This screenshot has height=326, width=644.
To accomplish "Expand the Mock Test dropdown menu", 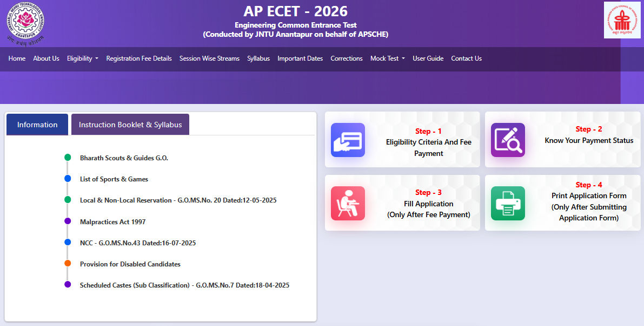I will pyautogui.click(x=387, y=58).
